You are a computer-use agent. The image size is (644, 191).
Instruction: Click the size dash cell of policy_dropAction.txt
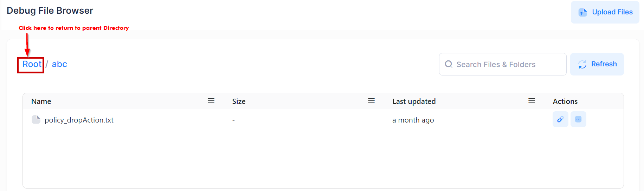(233, 120)
